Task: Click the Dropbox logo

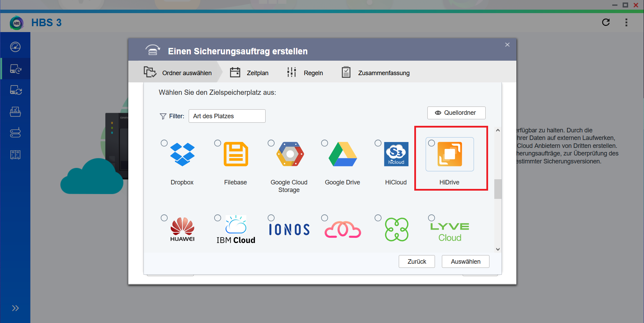Action: [x=182, y=154]
